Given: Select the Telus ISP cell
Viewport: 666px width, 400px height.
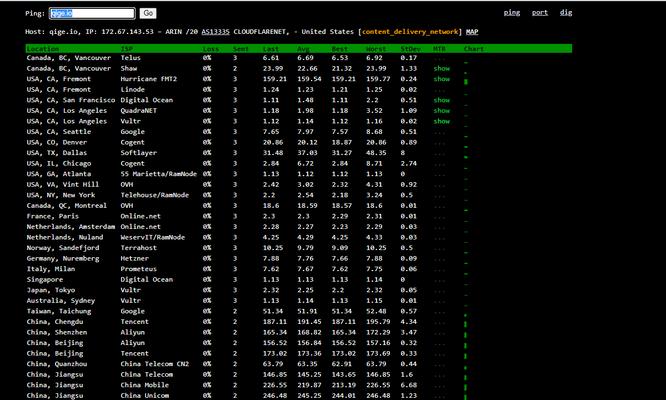Looking at the screenshot, I should coord(130,58).
